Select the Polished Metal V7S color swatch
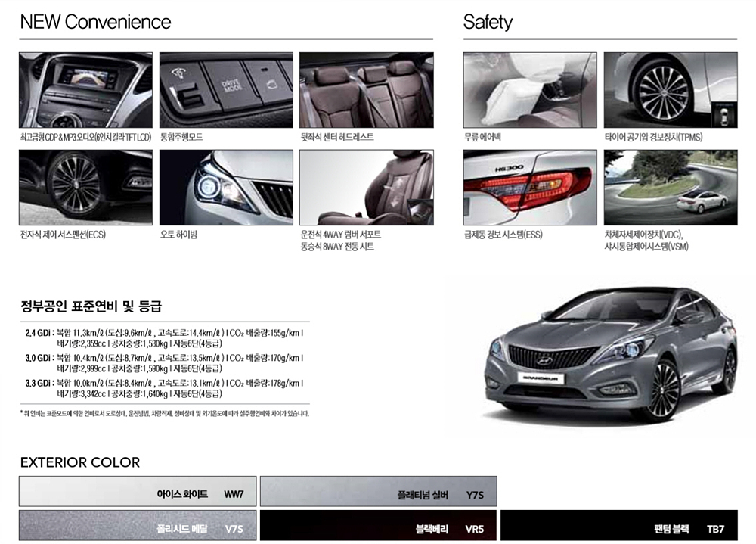 [138, 525]
